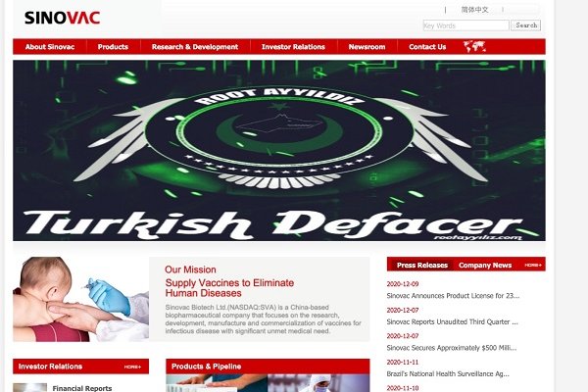Open Sinovac Announces Product License news item
This screenshot has height=392, width=588.
pos(453,296)
